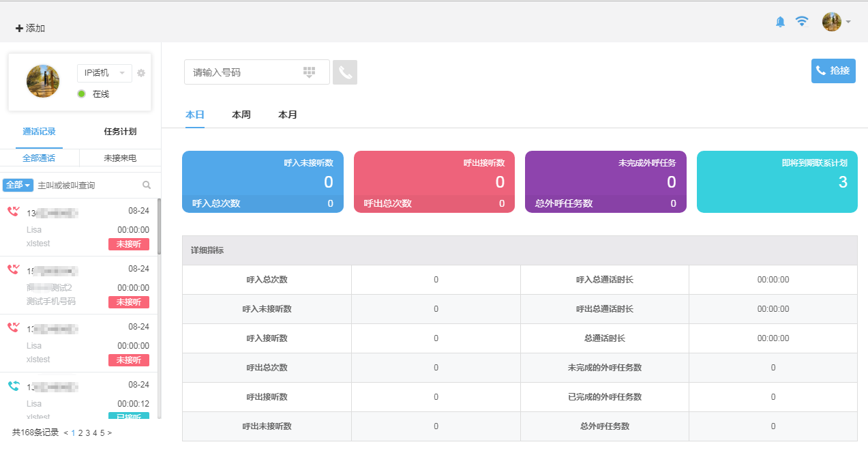Switch to the 任务计划 tab
The height and width of the screenshot is (453, 868).
pyautogui.click(x=120, y=132)
